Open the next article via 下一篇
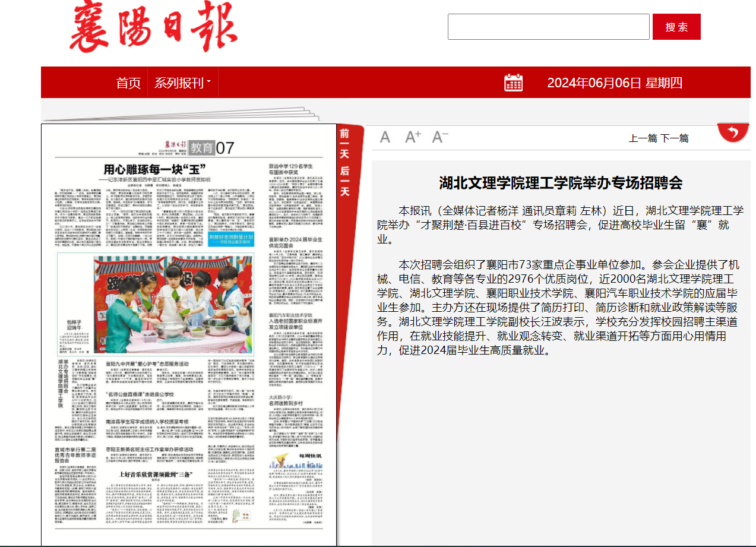756x547 pixels. (x=675, y=138)
